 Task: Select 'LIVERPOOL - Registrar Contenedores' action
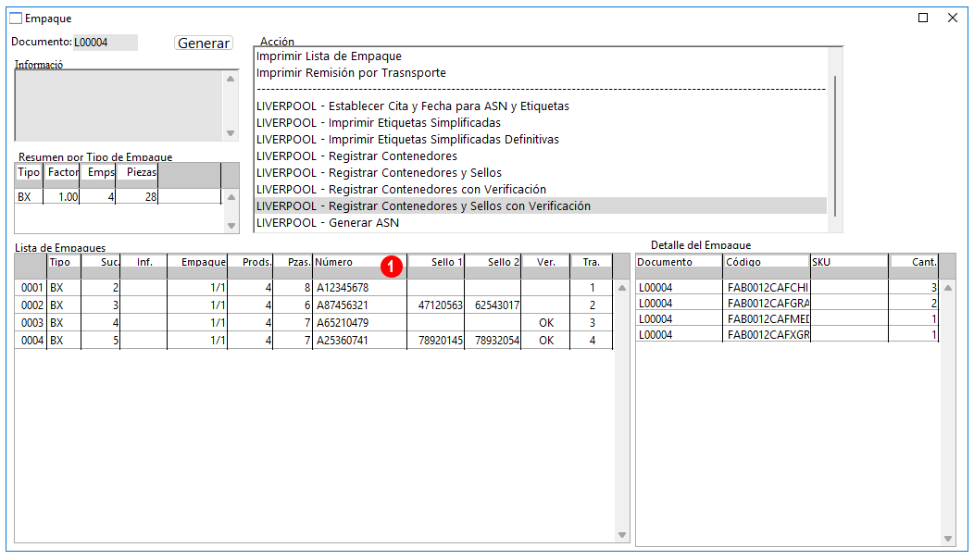pyautogui.click(x=541, y=156)
